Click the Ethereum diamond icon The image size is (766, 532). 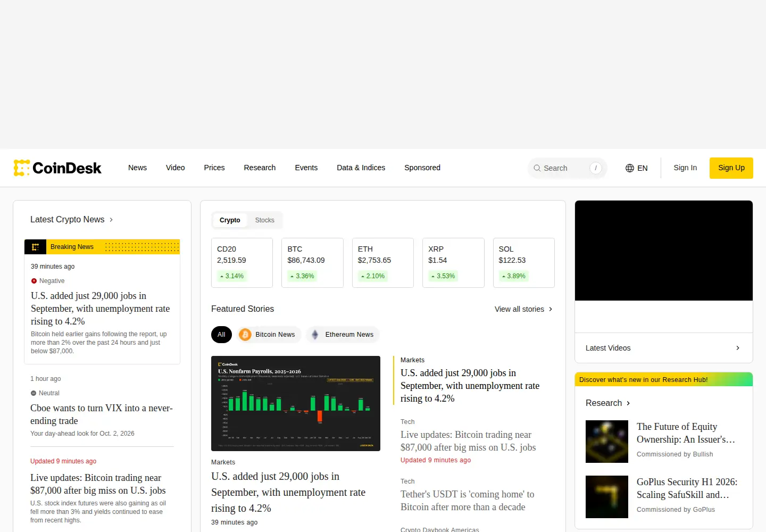click(315, 335)
